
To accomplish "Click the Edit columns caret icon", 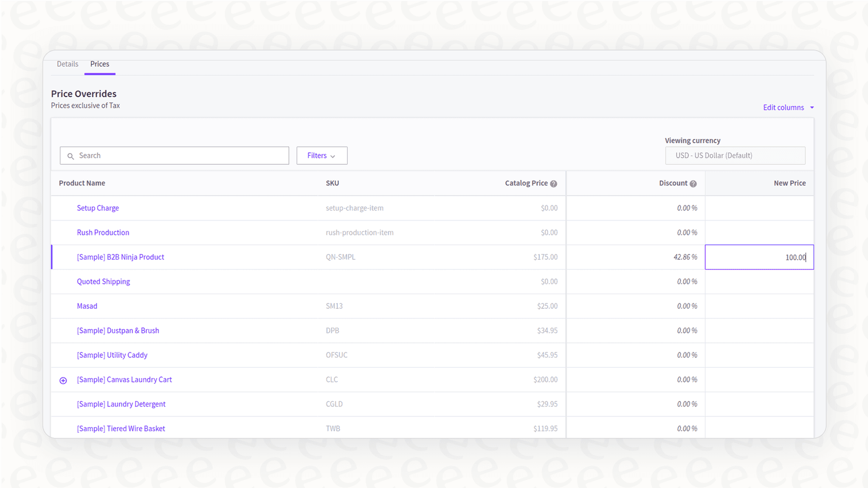I will click(812, 107).
